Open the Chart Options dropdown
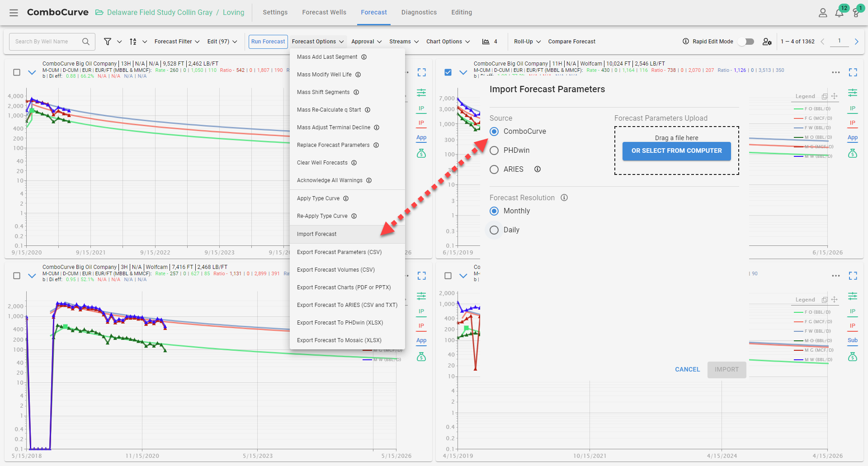The image size is (868, 466). 448,42
